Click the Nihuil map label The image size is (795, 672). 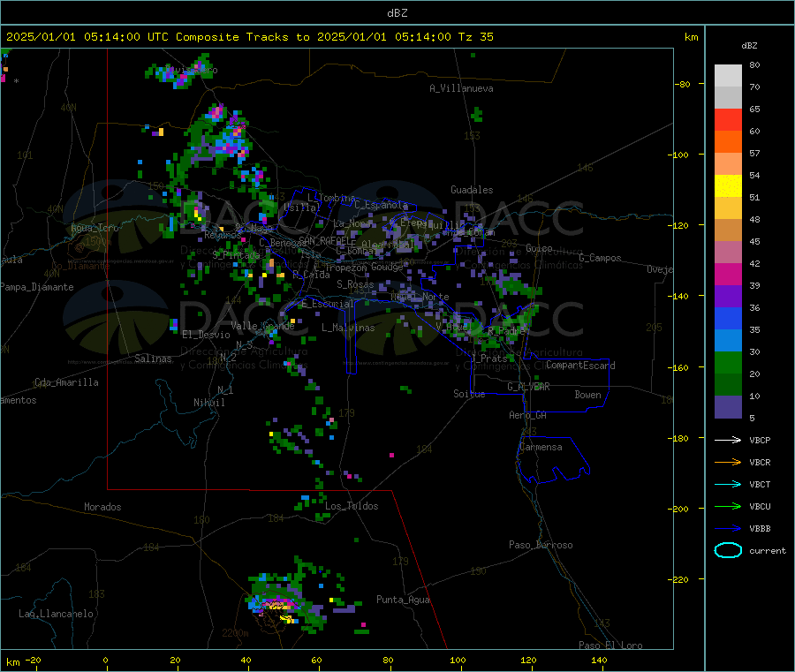[208, 403]
